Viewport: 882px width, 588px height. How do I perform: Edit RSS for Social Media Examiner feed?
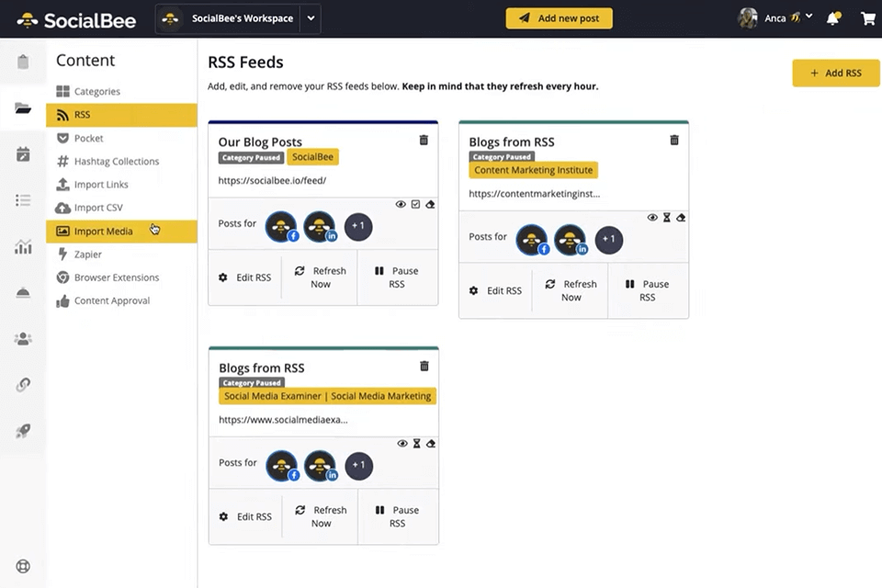(x=245, y=516)
